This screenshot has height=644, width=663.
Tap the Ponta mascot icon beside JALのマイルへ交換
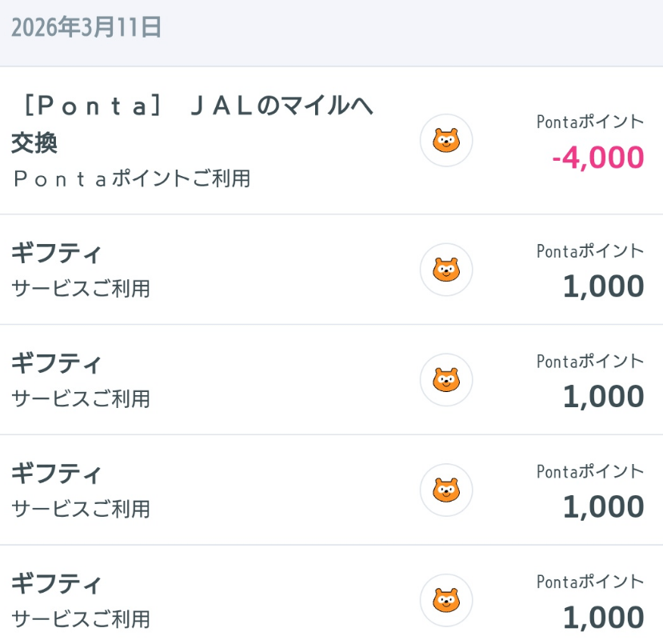click(446, 141)
